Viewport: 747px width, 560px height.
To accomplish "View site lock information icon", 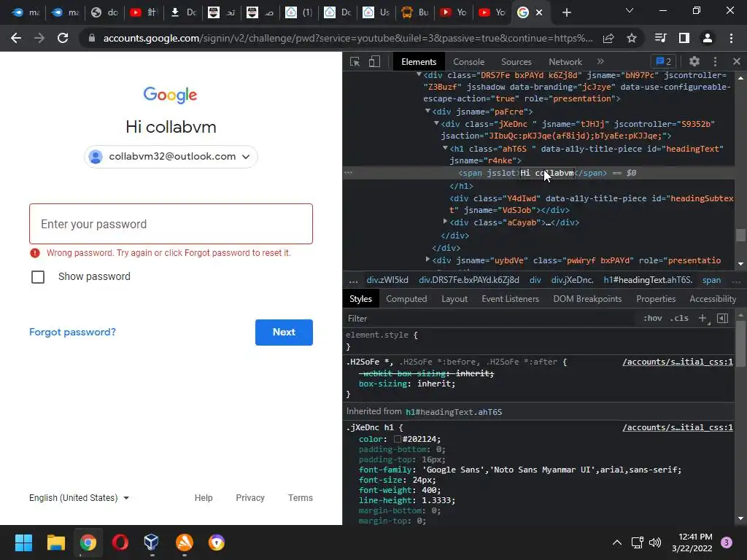I will (92, 38).
